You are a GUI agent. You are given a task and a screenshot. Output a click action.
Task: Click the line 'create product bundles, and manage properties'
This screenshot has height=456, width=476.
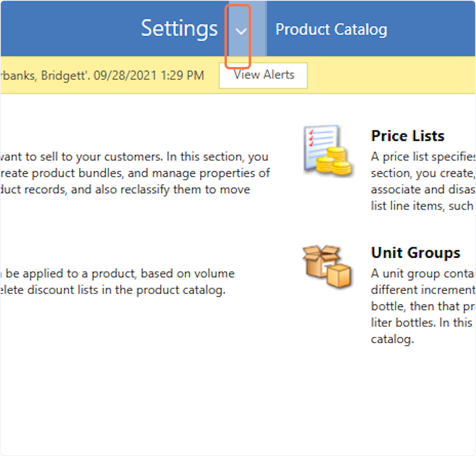click(x=135, y=173)
